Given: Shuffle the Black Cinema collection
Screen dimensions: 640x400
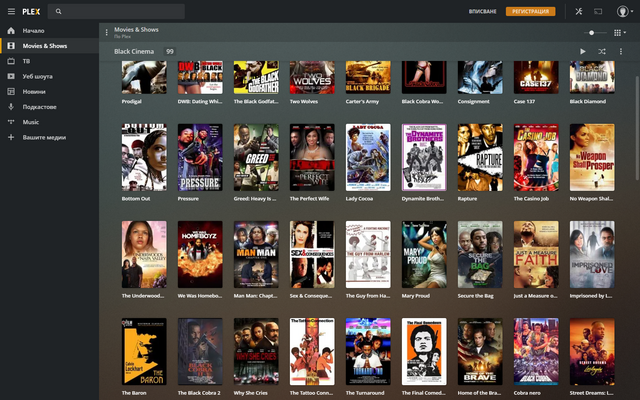Looking at the screenshot, I should click(602, 51).
